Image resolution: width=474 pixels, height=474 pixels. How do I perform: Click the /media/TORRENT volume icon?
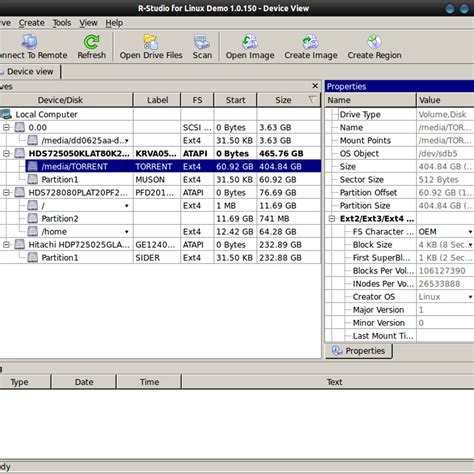click(x=32, y=166)
